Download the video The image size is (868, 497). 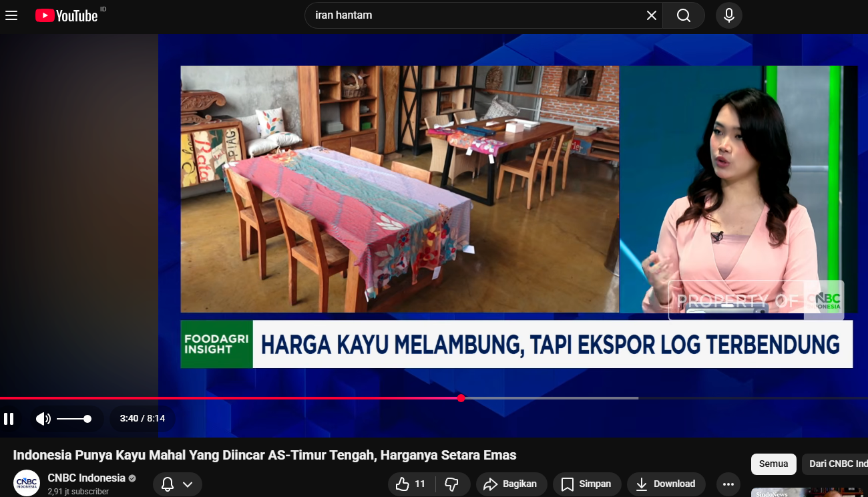(x=666, y=484)
